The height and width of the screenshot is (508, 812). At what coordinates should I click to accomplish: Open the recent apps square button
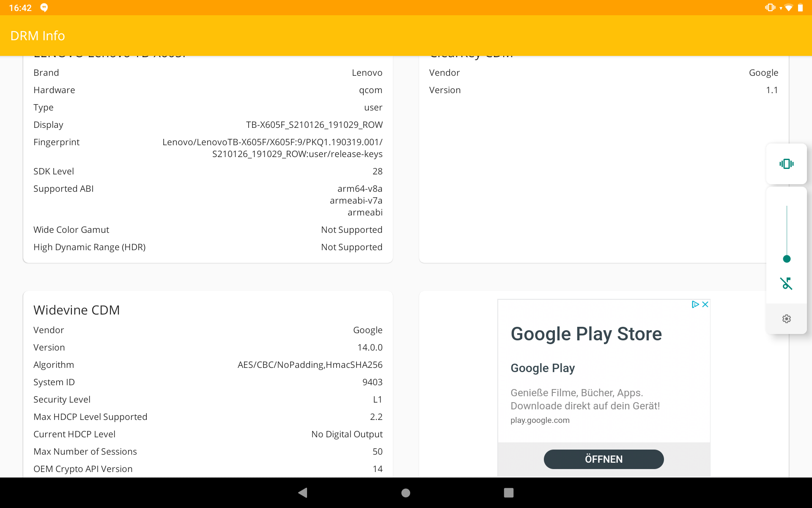[508, 493]
